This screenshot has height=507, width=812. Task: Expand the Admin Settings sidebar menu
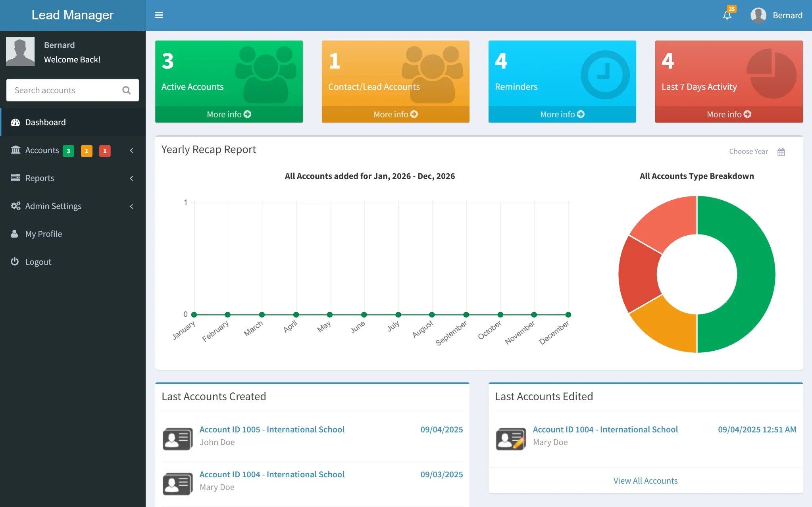tap(53, 206)
